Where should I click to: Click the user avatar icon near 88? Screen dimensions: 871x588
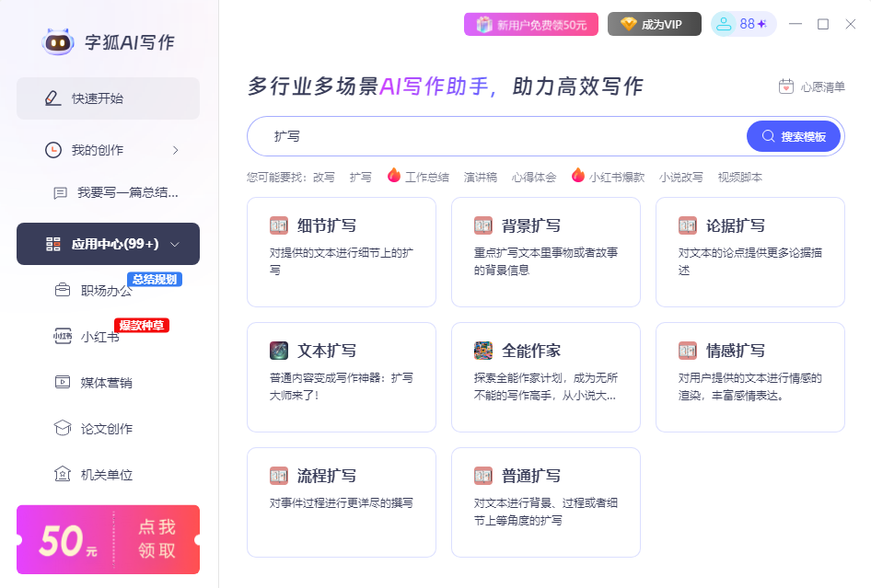tap(724, 25)
